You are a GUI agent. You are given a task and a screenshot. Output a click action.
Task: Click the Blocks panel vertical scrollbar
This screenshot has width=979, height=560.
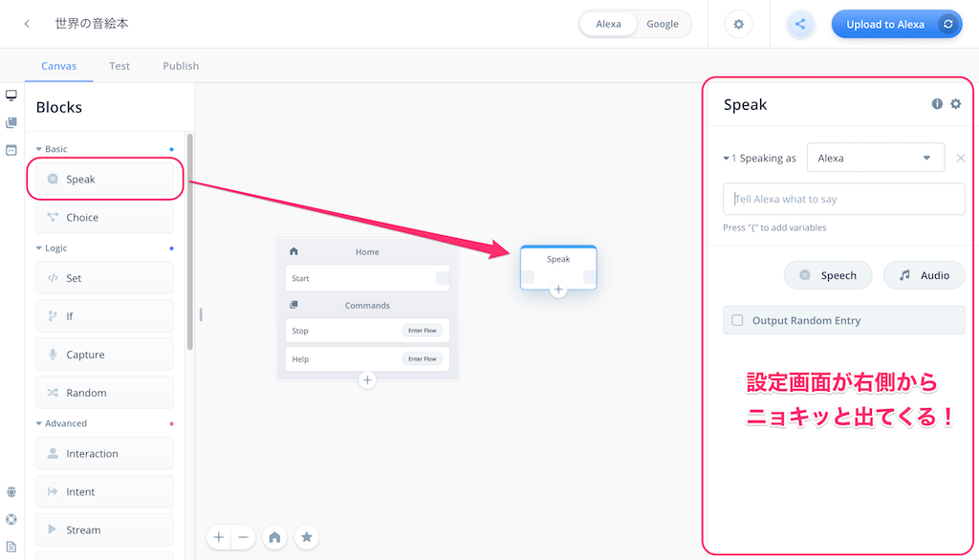point(190,242)
